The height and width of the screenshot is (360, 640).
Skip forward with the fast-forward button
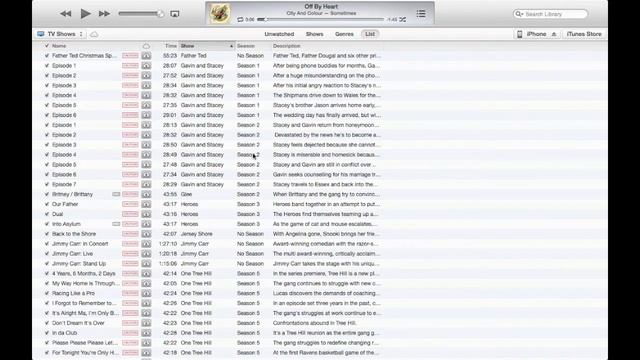pos(104,14)
